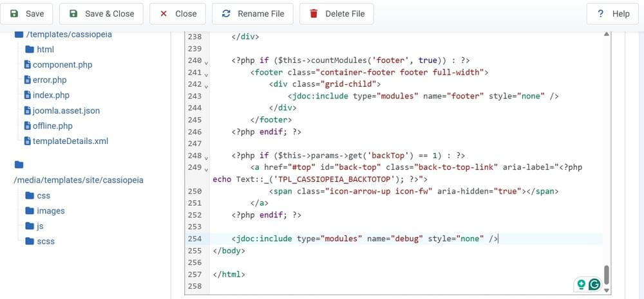Click the scss folder icon
This screenshot has height=299, width=644.
30,241
